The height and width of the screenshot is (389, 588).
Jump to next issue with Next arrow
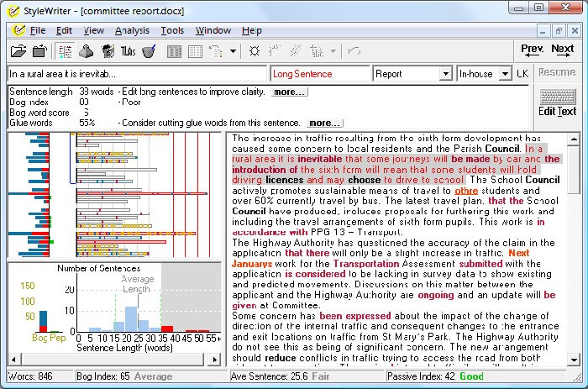pyautogui.click(x=562, y=50)
